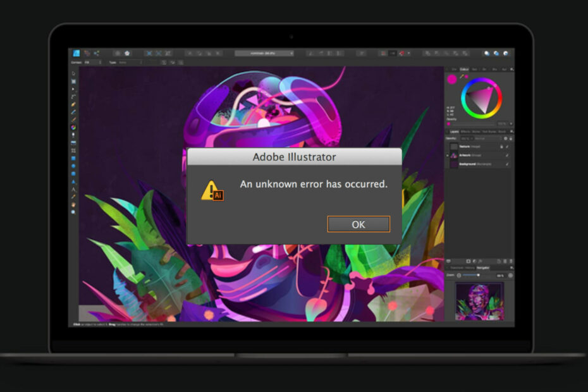The height and width of the screenshot is (392, 588).
Task: Select the Artwork group layer
Action: point(480,156)
